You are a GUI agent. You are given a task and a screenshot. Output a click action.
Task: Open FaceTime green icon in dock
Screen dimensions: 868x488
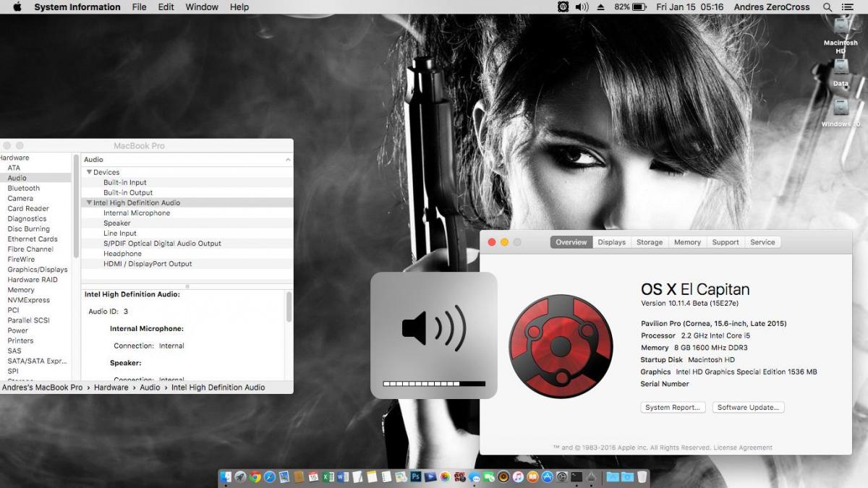click(x=488, y=477)
